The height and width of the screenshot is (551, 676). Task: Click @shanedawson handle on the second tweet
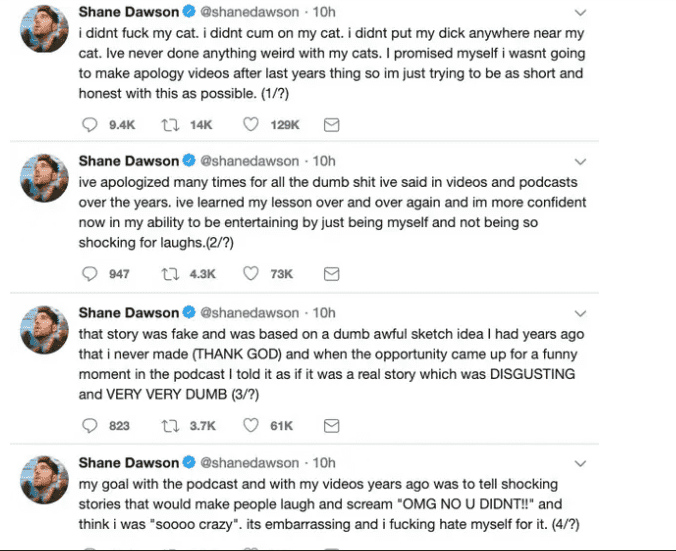(250, 161)
